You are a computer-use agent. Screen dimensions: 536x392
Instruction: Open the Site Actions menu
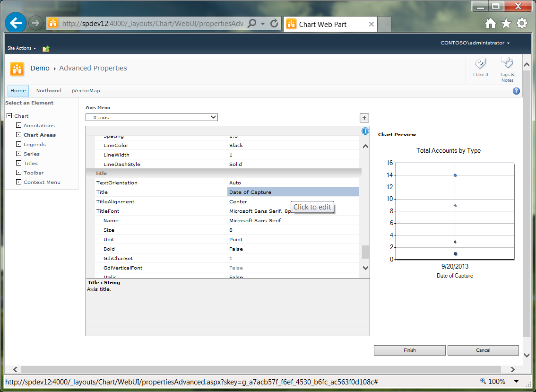(x=22, y=48)
